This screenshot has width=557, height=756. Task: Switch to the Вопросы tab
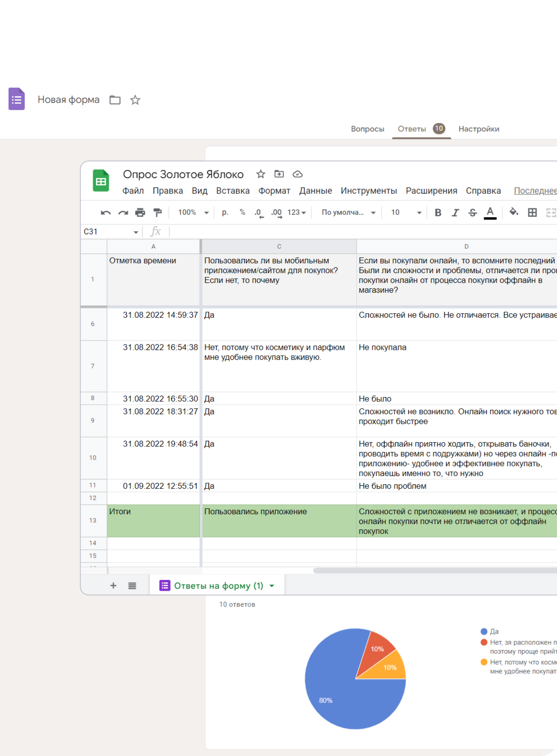pyautogui.click(x=367, y=129)
